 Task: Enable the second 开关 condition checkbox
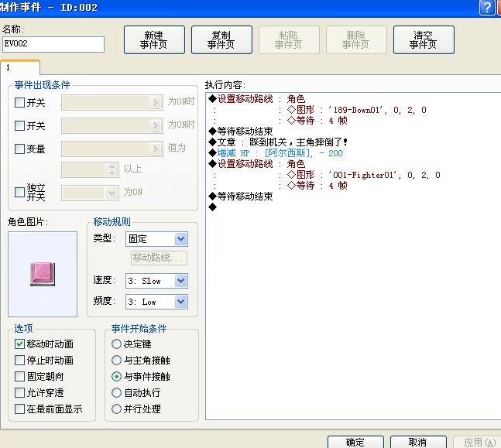pos(19,125)
